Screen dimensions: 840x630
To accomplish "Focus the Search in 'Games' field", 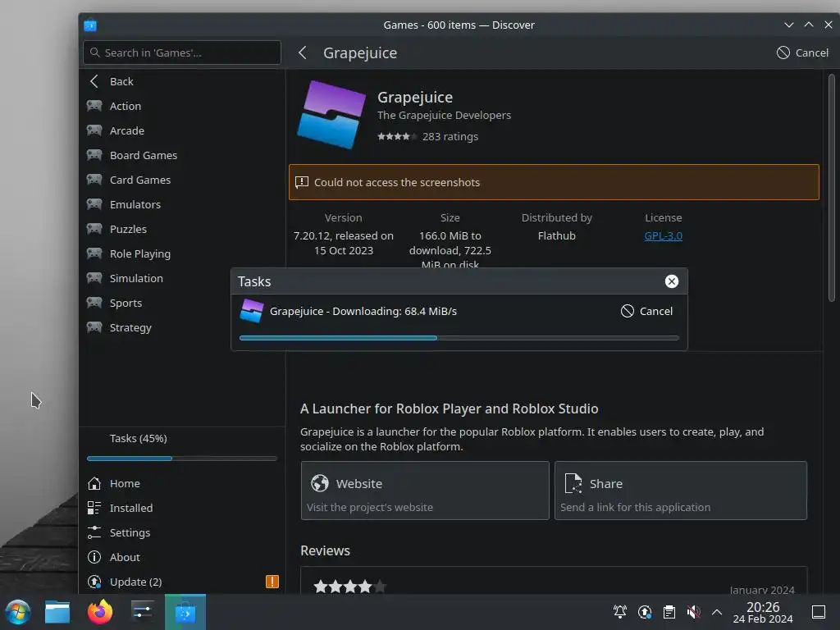I will tap(182, 52).
